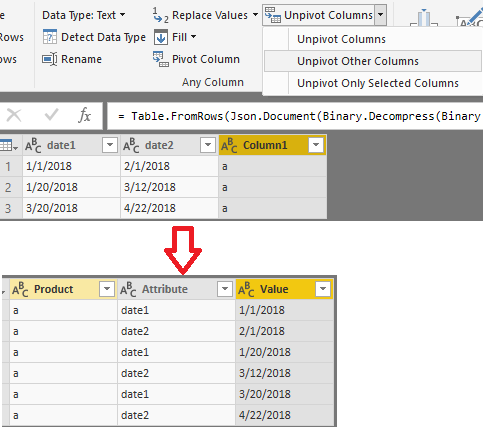Choose Unpivot Other Columns menu item

coord(373,61)
